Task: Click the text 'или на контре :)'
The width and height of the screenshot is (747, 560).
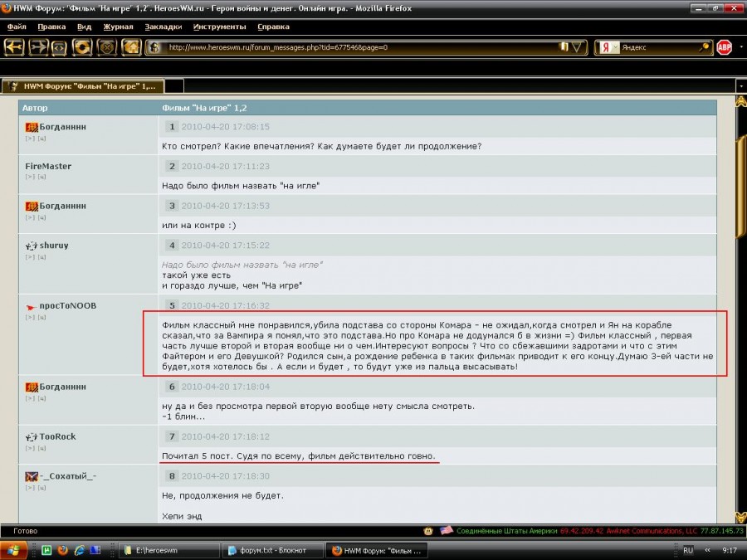Action: point(199,225)
